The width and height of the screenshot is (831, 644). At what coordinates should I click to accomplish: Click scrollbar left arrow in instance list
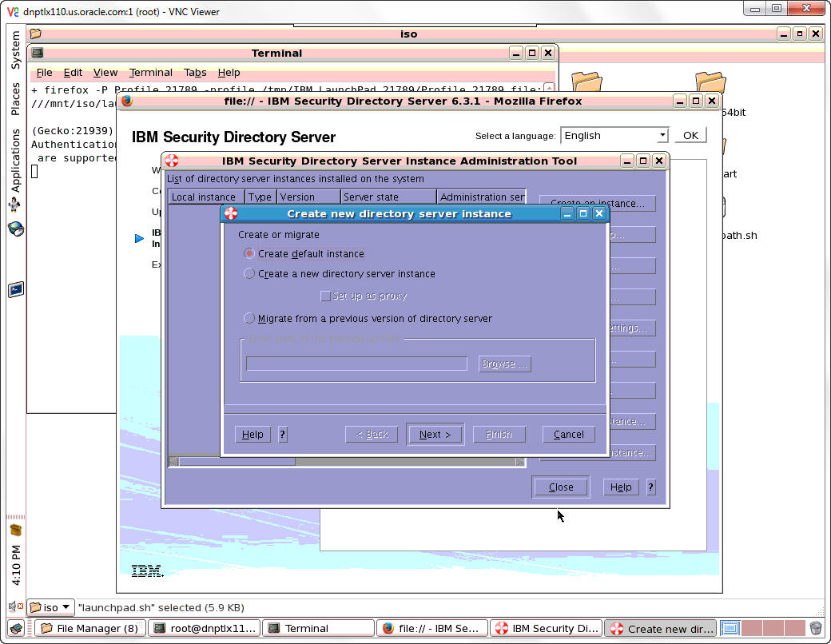click(x=173, y=462)
